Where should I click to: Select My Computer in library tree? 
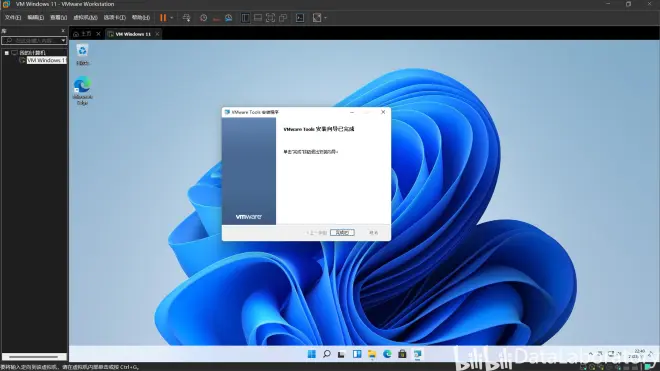click(x=32, y=53)
